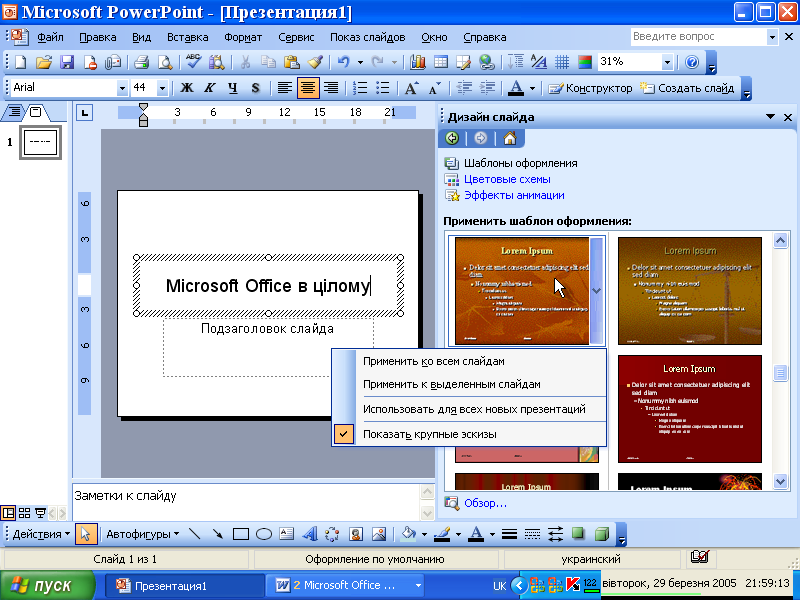This screenshot has width=800, height=600.
Task: Click the Создать слайд button
Action: (x=687, y=88)
